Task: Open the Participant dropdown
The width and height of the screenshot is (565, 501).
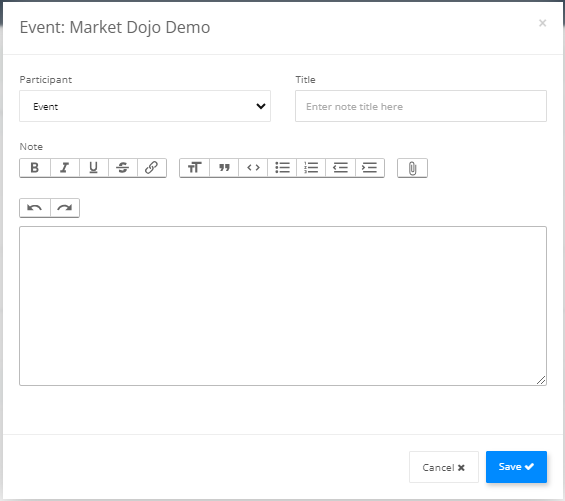Action: coord(145,106)
